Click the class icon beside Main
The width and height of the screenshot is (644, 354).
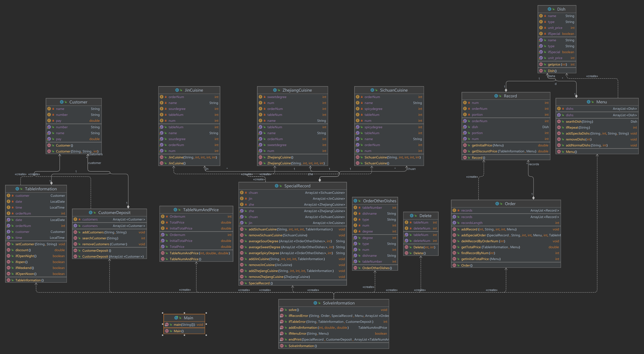176,318
